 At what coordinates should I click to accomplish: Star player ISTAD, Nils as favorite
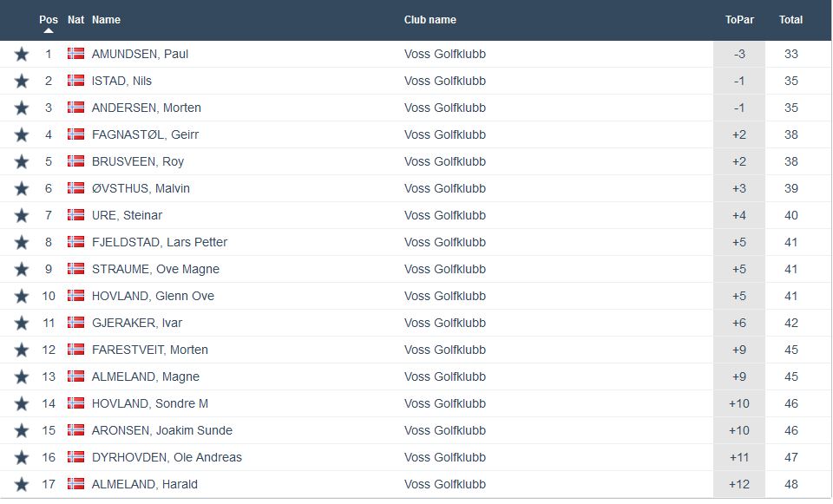coord(22,82)
